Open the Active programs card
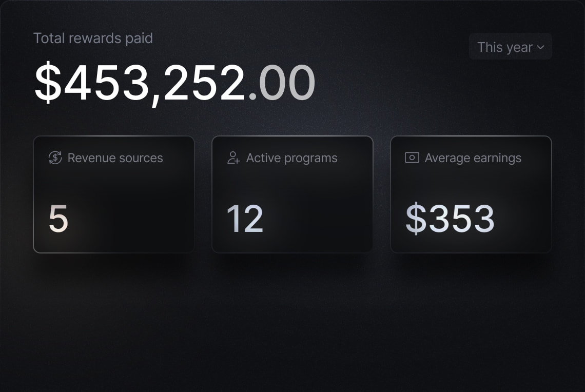Screen dimensions: 585x392 [x=292, y=195]
